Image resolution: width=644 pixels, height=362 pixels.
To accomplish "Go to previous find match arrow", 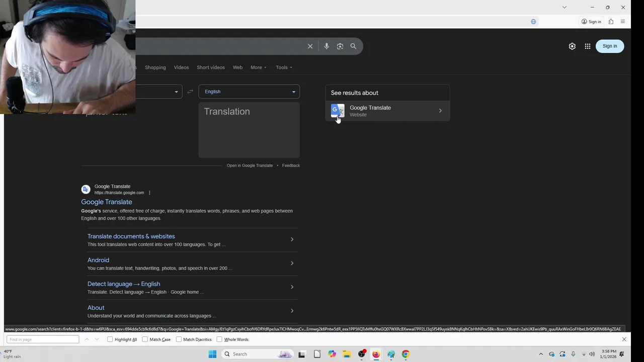I will [87, 339].
